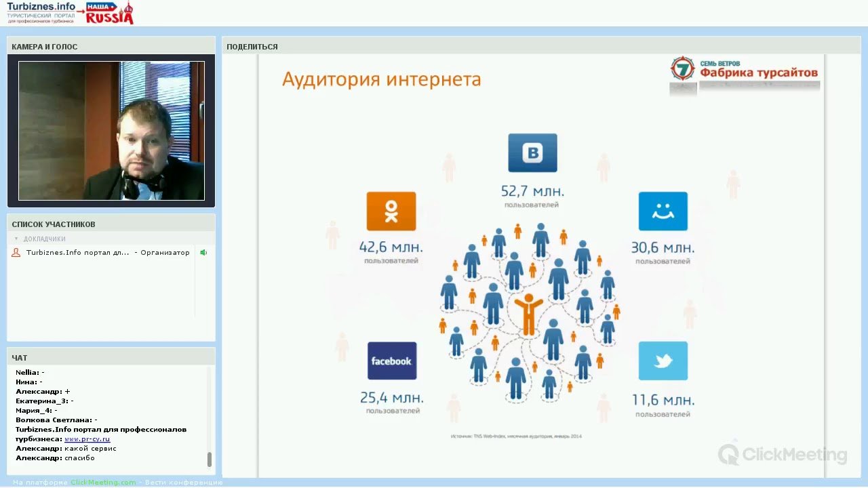Click the Moi Mir smiley icon
868x488 pixels.
(x=663, y=211)
